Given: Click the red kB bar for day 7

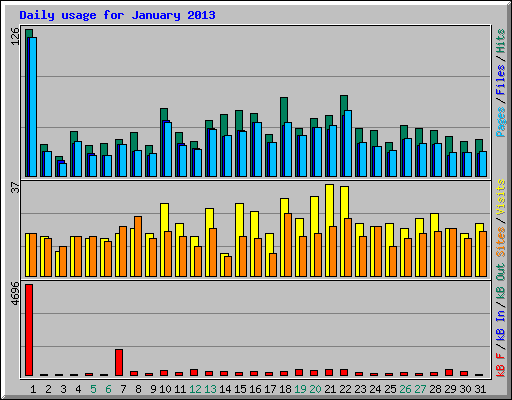Looking at the screenshot, I should click(x=119, y=363).
